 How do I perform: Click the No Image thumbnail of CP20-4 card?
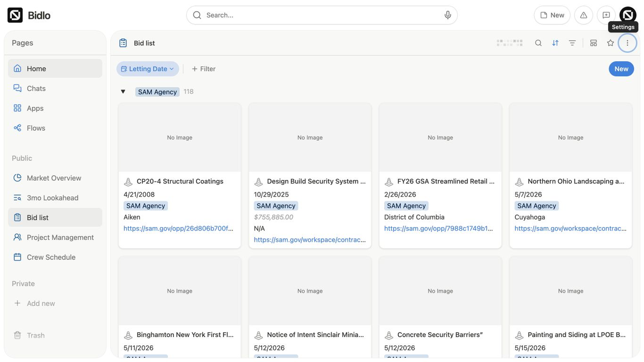click(179, 137)
